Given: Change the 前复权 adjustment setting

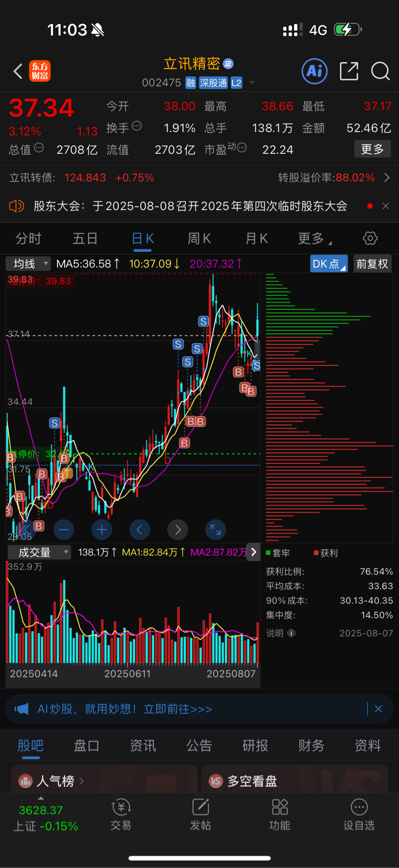Looking at the screenshot, I should [x=372, y=264].
